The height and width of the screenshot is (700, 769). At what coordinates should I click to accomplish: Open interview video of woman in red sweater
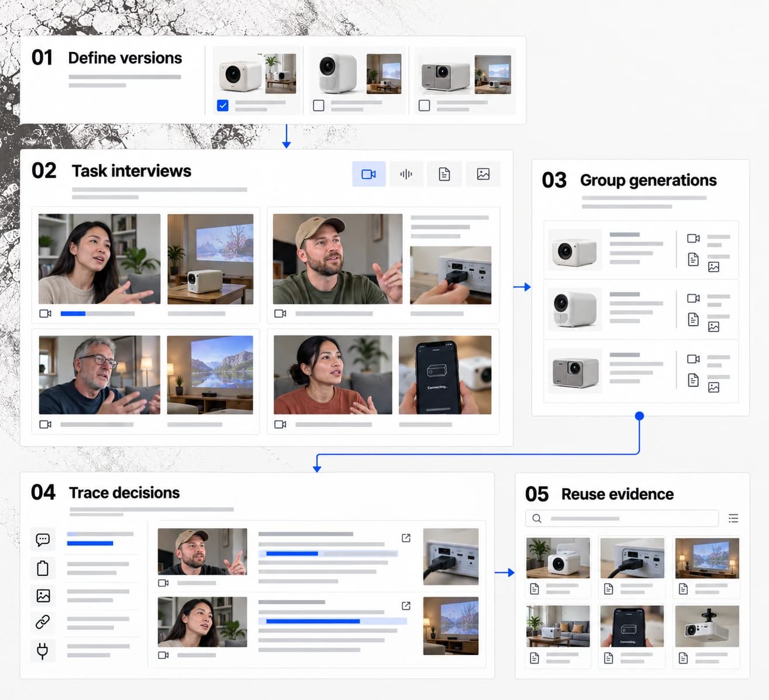coord(333,375)
